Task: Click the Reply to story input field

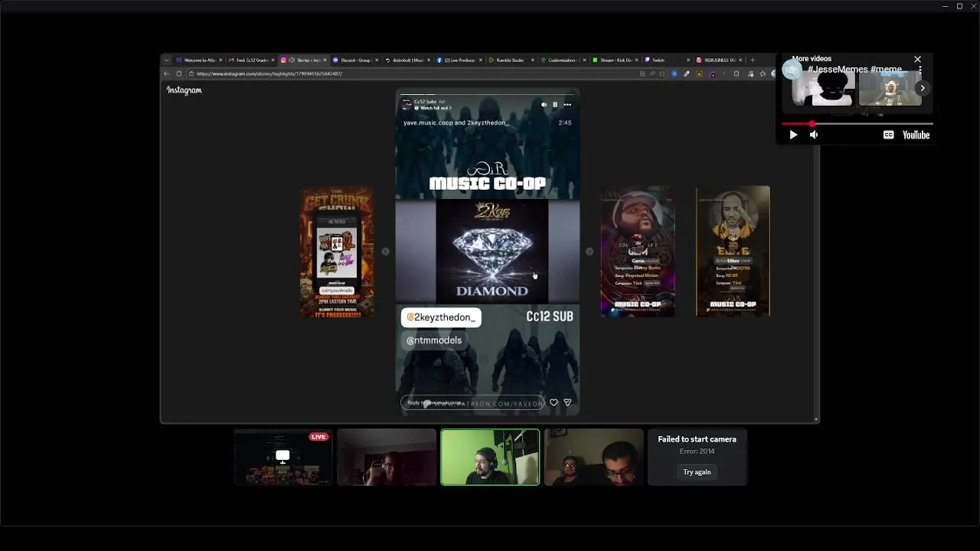Action: [472, 403]
